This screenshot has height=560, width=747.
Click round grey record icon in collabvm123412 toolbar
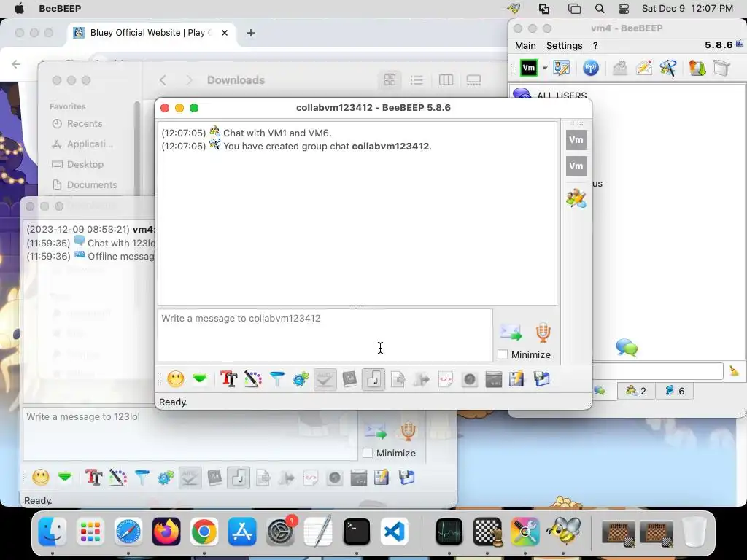tap(469, 379)
